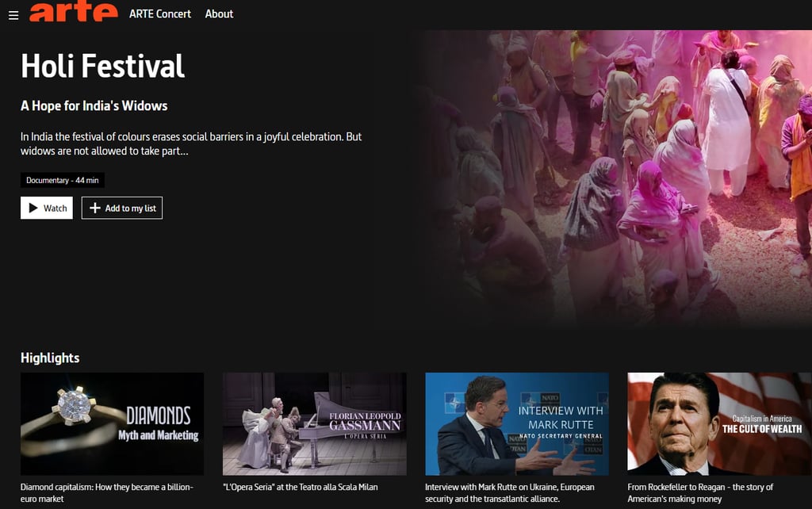Click the play triangle icon in Watch
Viewport: 812px width, 509px height.
[x=33, y=208]
